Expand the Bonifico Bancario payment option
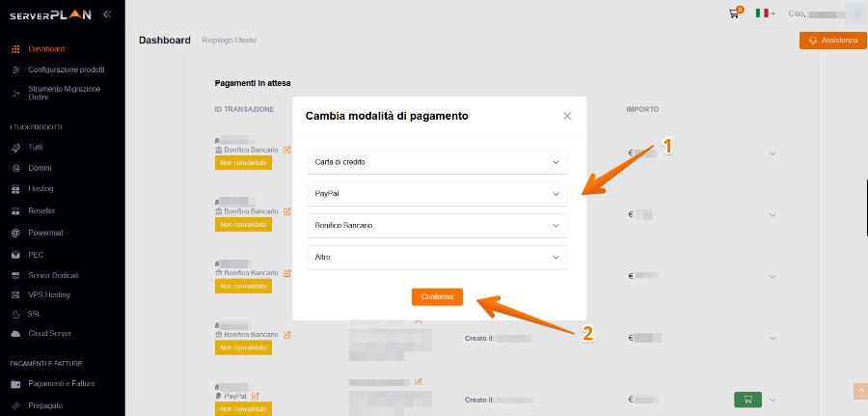Image resolution: width=868 pixels, height=416 pixels. coord(437,226)
